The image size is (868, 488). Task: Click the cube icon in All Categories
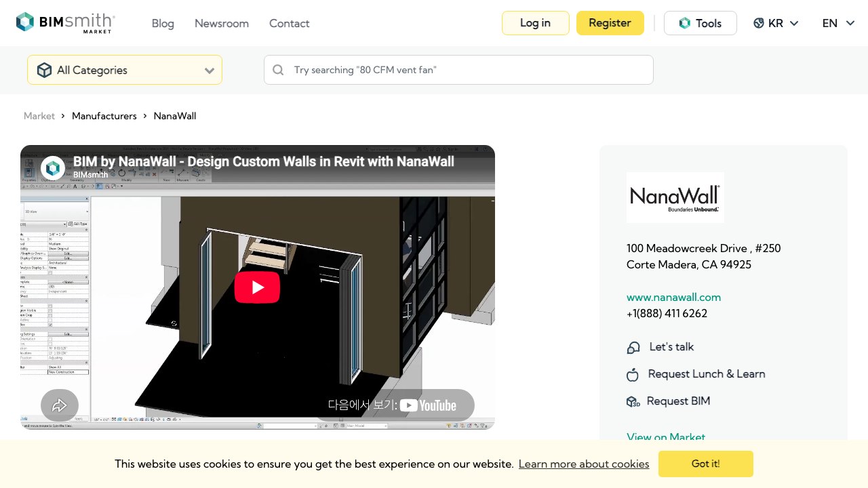pyautogui.click(x=44, y=70)
